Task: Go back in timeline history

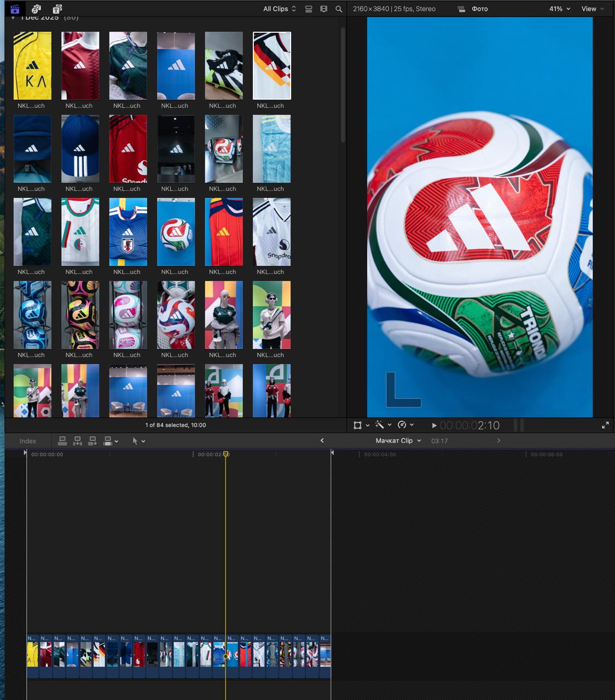Action: pyautogui.click(x=322, y=440)
